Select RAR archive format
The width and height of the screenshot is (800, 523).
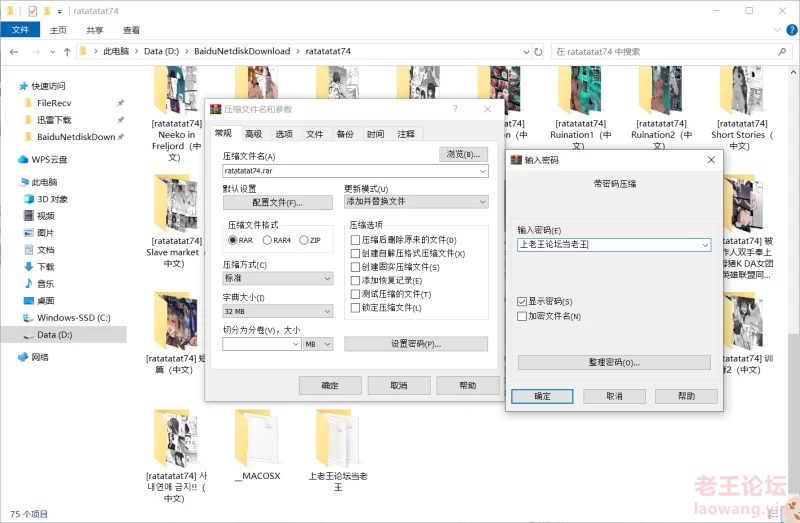pos(233,240)
